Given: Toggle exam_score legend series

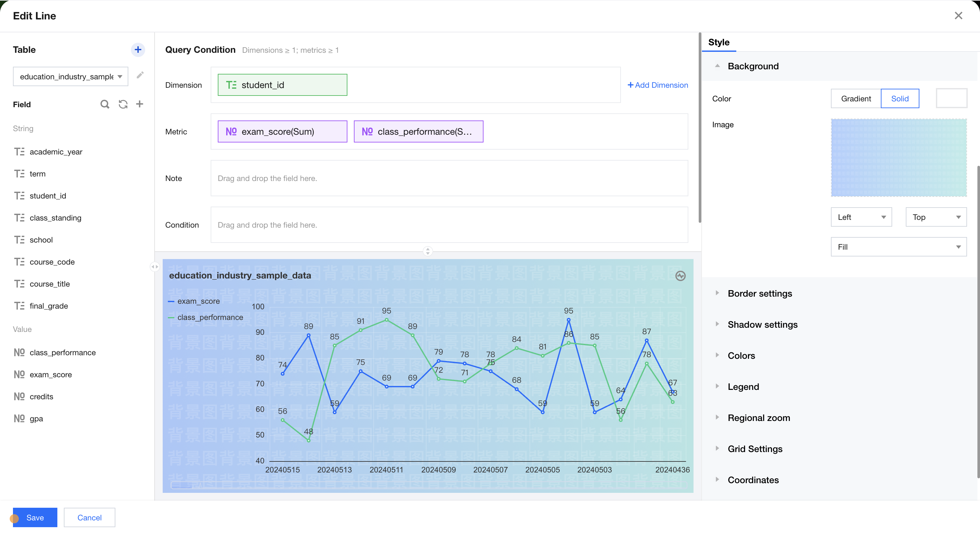Looking at the screenshot, I should pyautogui.click(x=194, y=301).
